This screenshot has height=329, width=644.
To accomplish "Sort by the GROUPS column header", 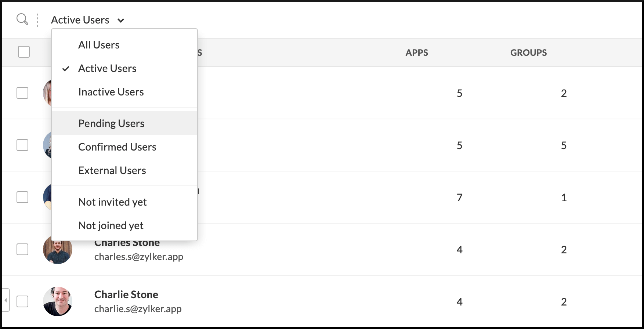I will coord(528,53).
